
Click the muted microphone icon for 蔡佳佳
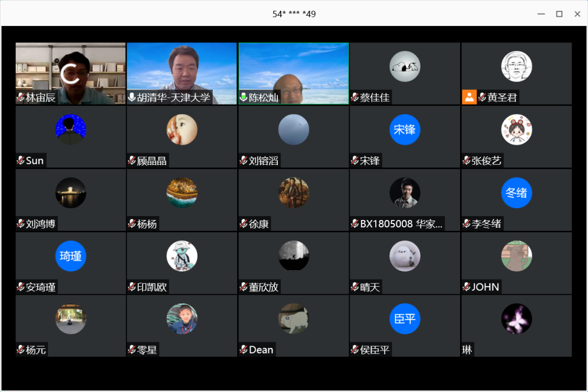355,98
